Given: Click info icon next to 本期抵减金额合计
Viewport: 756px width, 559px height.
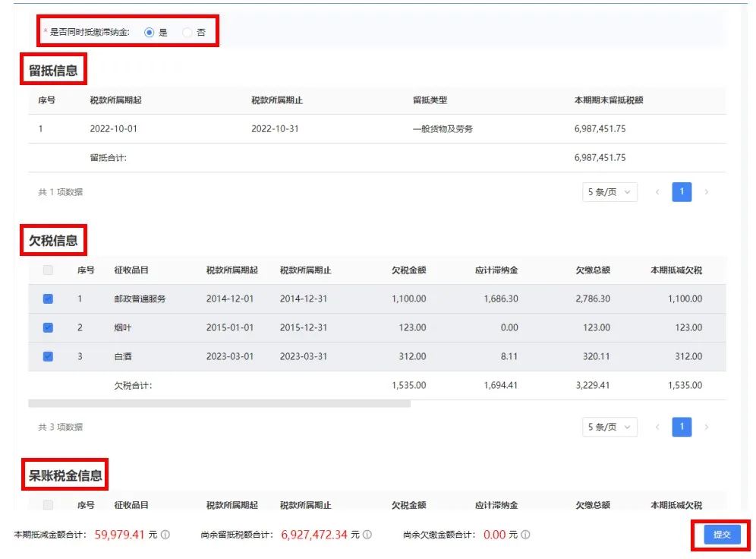Looking at the screenshot, I should [165, 535].
